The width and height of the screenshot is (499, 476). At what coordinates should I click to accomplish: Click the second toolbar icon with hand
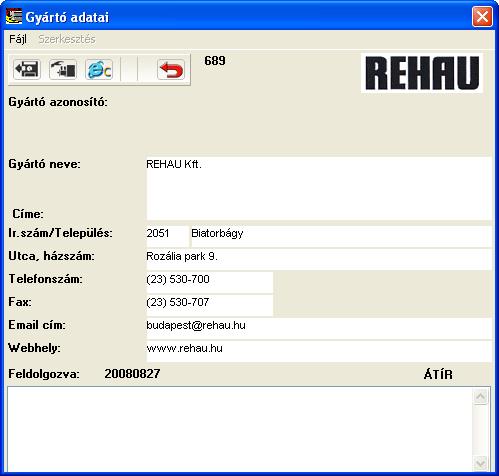(x=63, y=69)
